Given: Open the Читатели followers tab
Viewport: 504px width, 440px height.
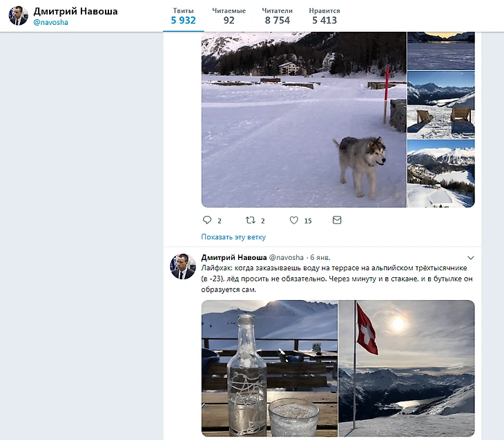Looking at the screenshot, I should (277, 16).
